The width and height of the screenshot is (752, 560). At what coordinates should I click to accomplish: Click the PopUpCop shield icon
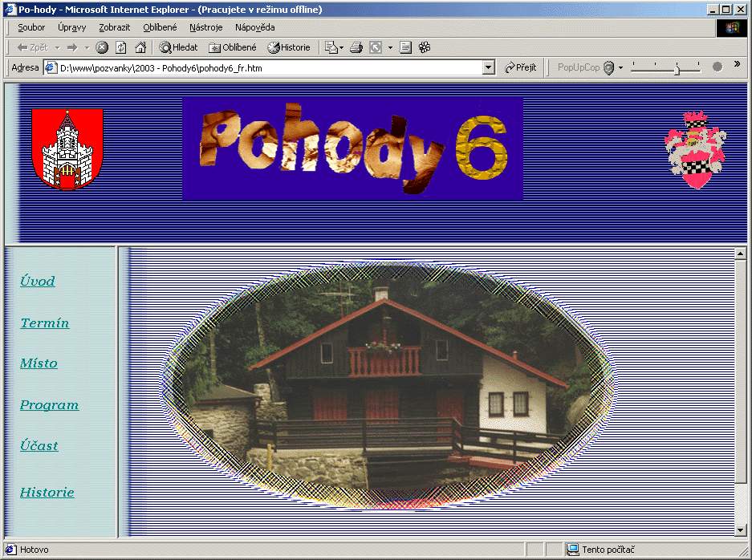[x=608, y=67]
